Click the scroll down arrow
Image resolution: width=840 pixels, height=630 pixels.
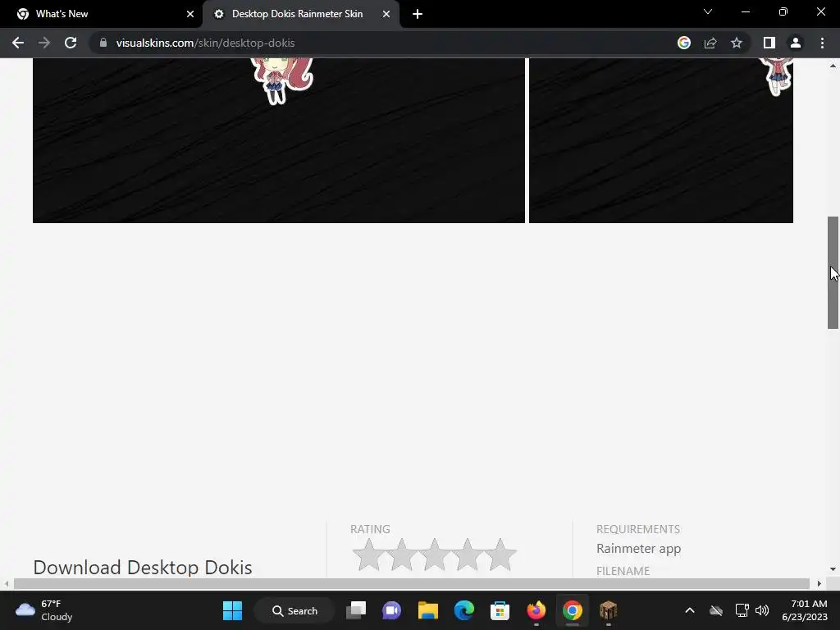(x=833, y=569)
